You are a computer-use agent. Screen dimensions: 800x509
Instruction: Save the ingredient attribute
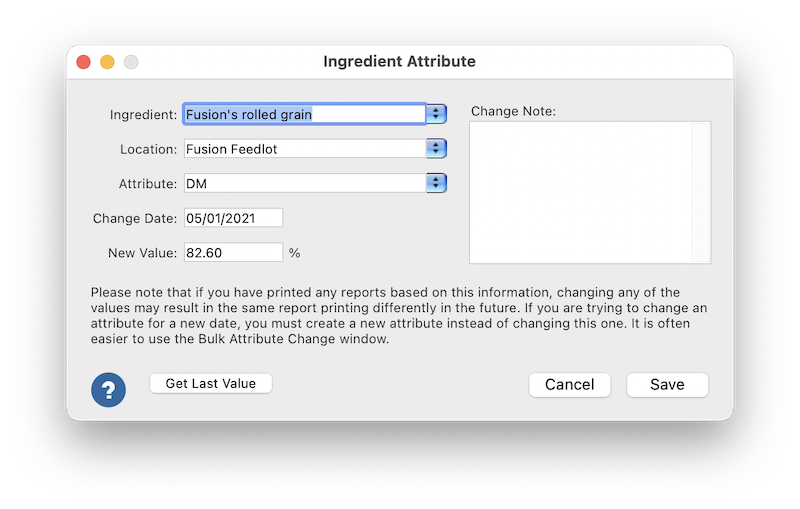[667, 385]
